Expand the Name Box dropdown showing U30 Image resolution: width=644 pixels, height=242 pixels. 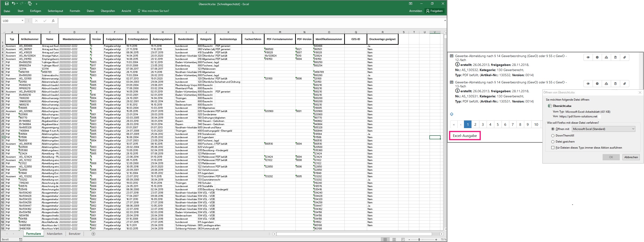coord(22,21)
